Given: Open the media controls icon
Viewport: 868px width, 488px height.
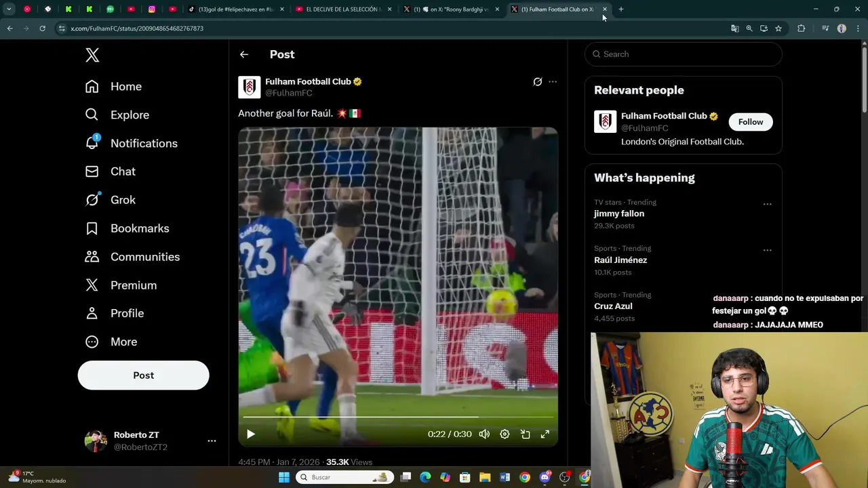Looking at the screenshot, I should click(825, 28).
